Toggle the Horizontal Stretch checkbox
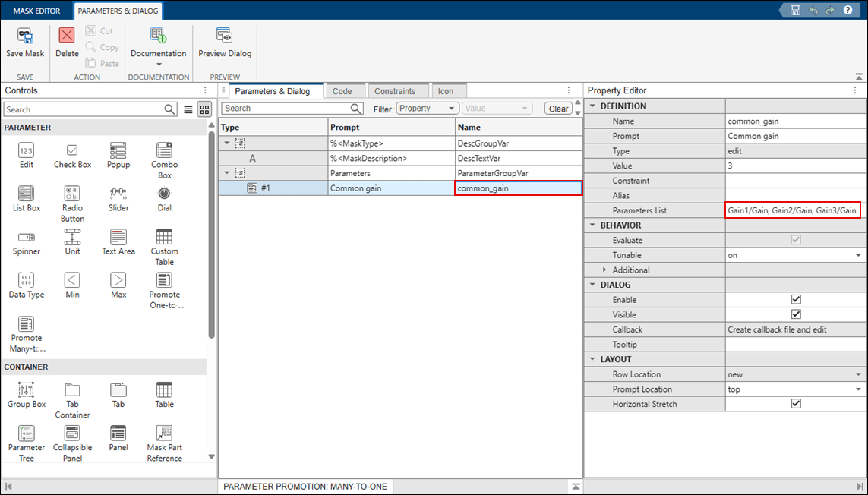Viewport: 868px width, 495px height. [796, 404]
